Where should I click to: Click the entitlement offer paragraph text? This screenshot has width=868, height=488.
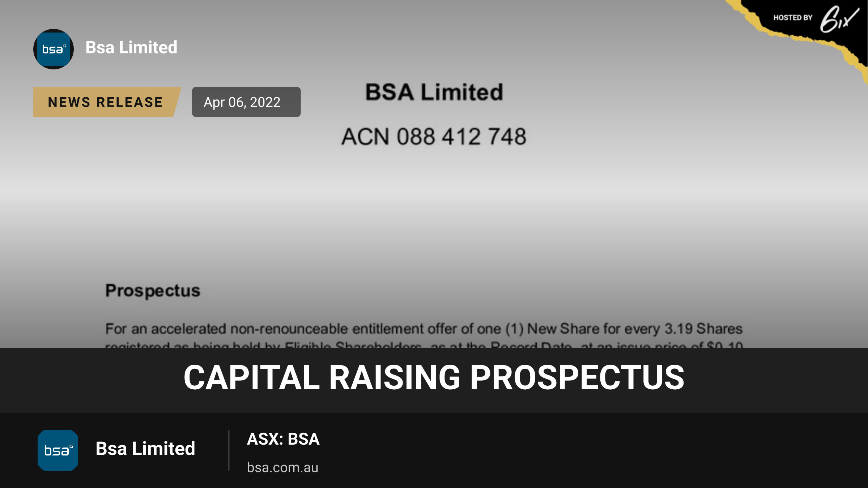tap(424, 329)
